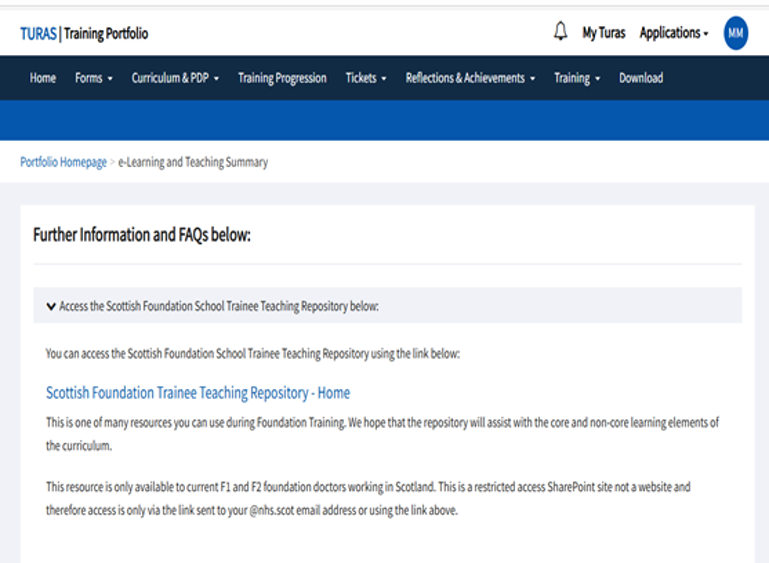Click the Training Portfolio title text
769x563 pixels.
pos(106,34)
